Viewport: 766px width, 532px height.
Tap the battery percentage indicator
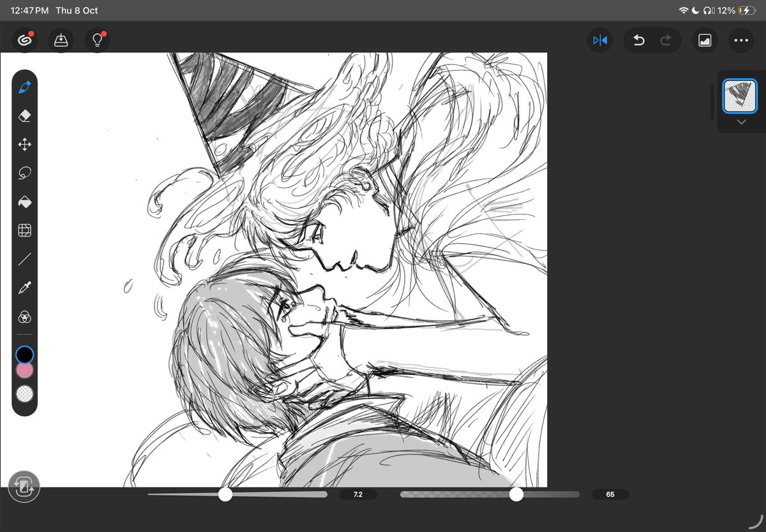tap(726, 11)
